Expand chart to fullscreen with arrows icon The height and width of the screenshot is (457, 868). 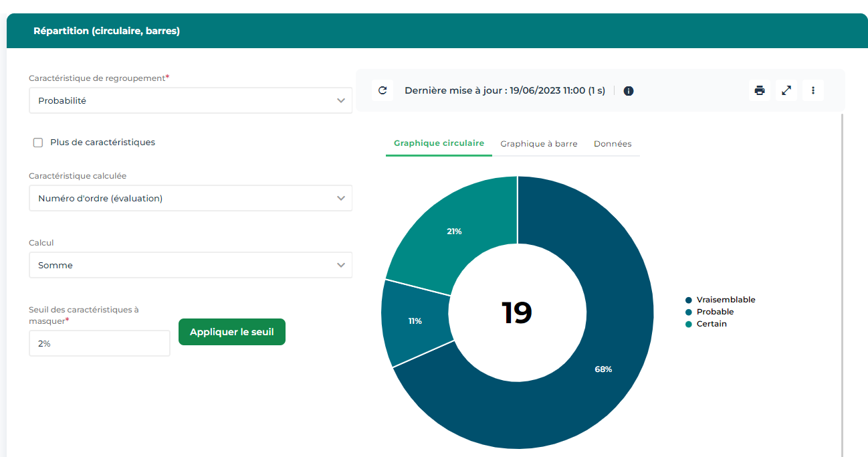786,90
